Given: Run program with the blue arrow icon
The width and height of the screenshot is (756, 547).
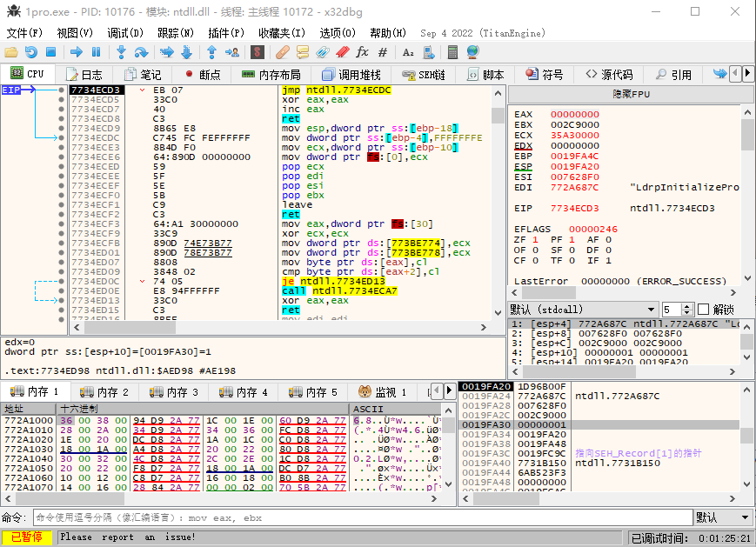Looking at the screenshot, I should pyautogui.click(x=77, y=52).
